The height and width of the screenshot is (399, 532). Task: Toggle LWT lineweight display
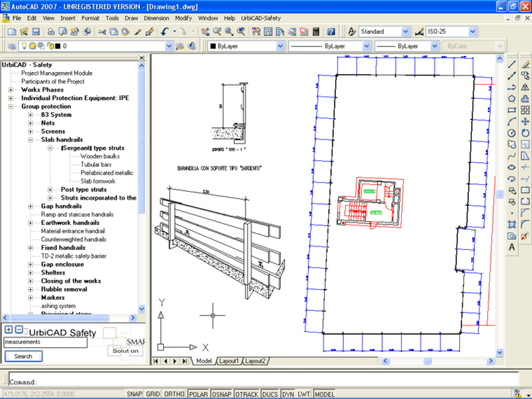point(304,394)
